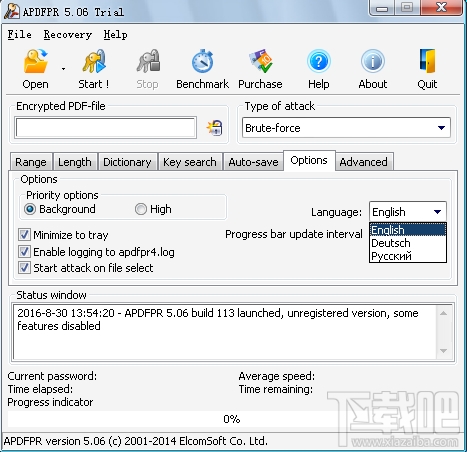Toggle Start attack on file select checkbox
This screenshot has width=467, height=452.
24,268
